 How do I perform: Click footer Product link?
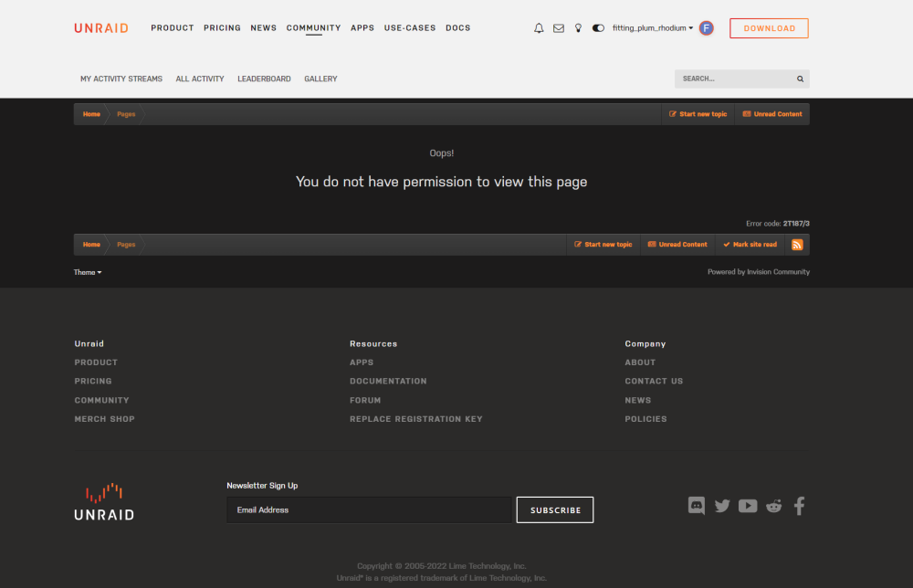(96, 362)
